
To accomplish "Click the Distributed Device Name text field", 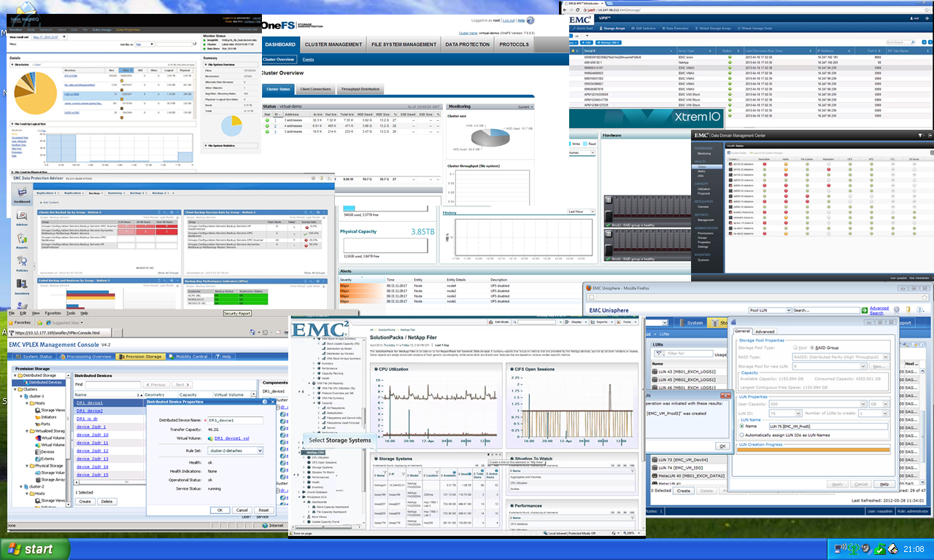I will [236, 421].
